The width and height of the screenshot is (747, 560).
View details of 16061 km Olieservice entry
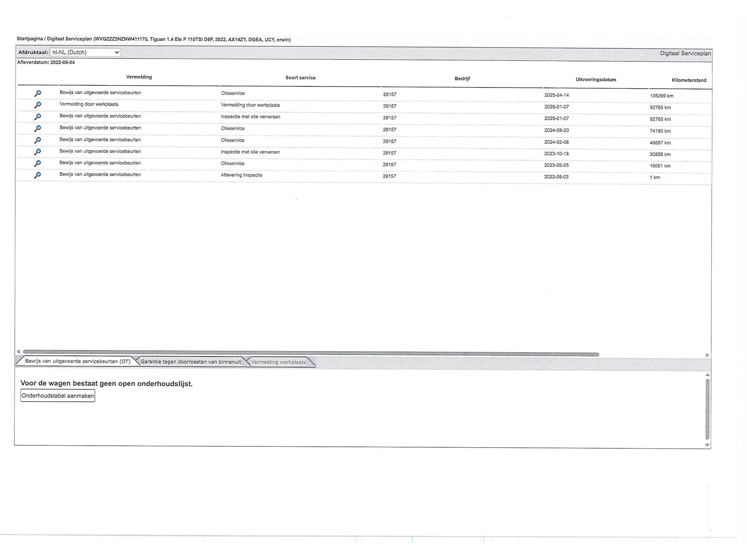pos(38,163)
